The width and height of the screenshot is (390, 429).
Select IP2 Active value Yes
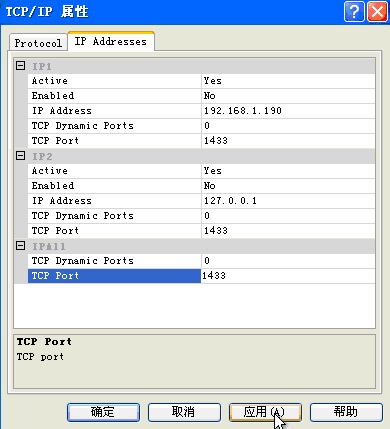tap(288, 171)
